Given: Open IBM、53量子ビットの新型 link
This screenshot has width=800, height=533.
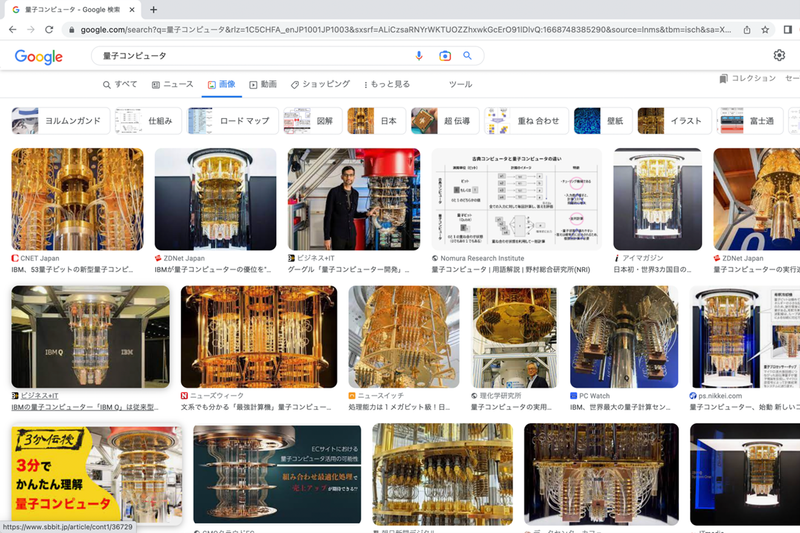Looking at the screenshot, I should (x=72, y=269).
